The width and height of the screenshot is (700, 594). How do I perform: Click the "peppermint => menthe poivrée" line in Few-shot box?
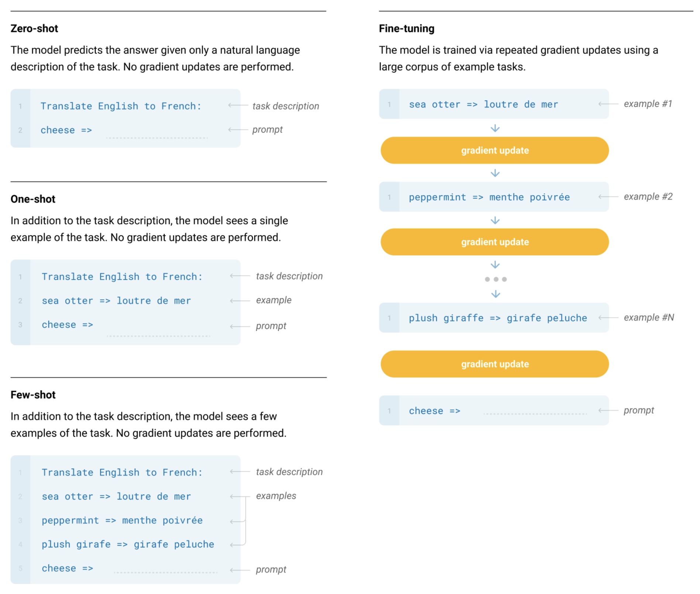click(122, 520)
